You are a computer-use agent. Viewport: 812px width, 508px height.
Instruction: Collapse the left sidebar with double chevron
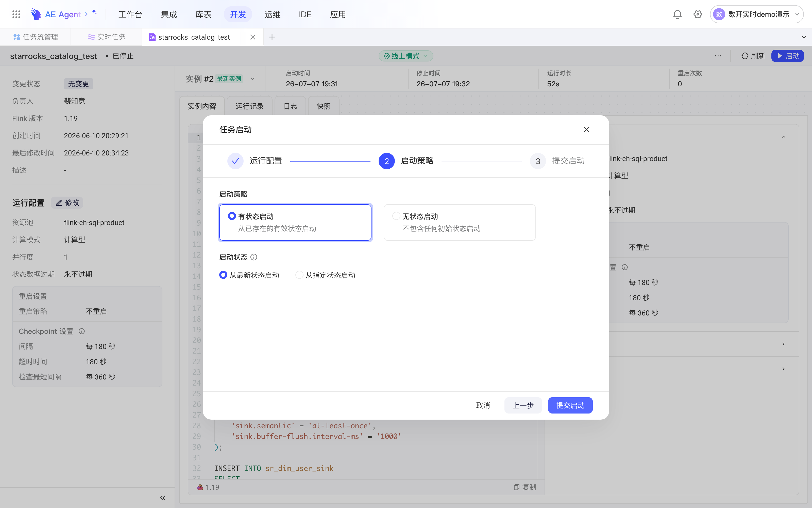[x=162, y=498]
